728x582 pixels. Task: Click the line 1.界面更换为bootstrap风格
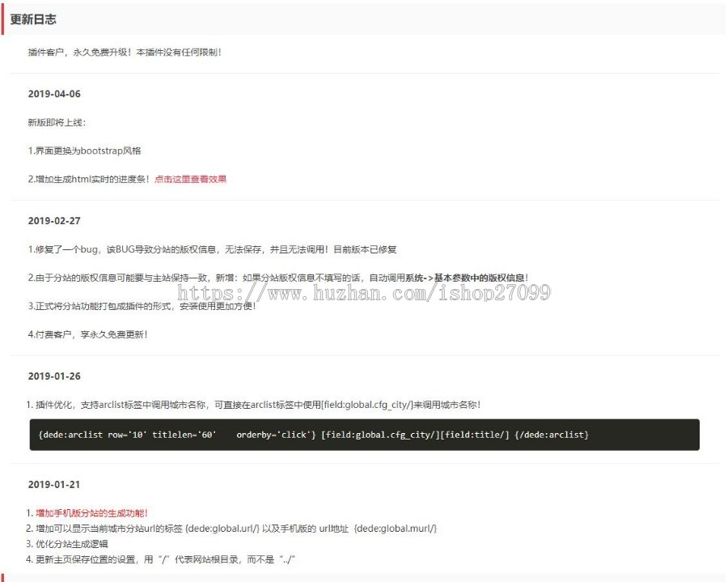point(84,151)
